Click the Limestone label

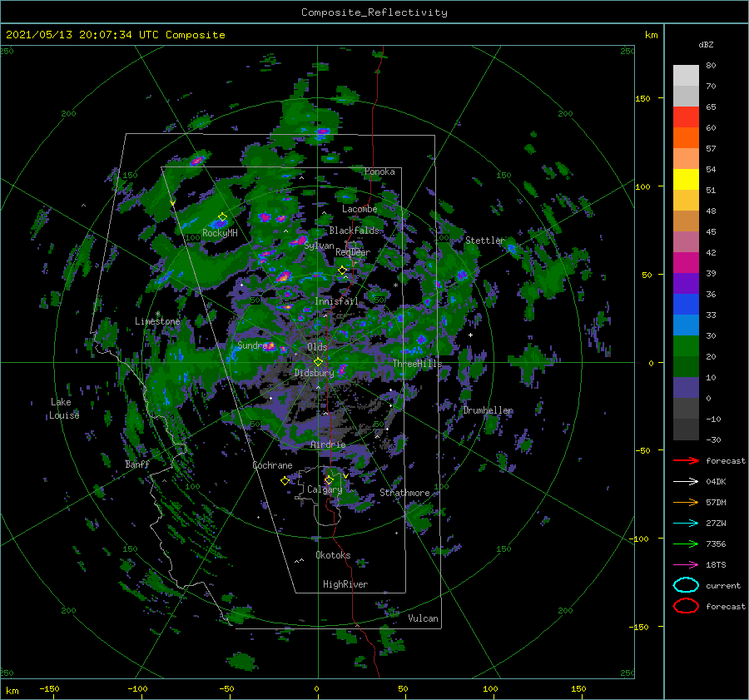(157, 321)
